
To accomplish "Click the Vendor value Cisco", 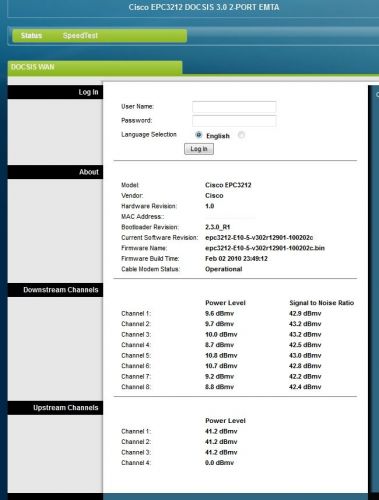I will (214, 196).
